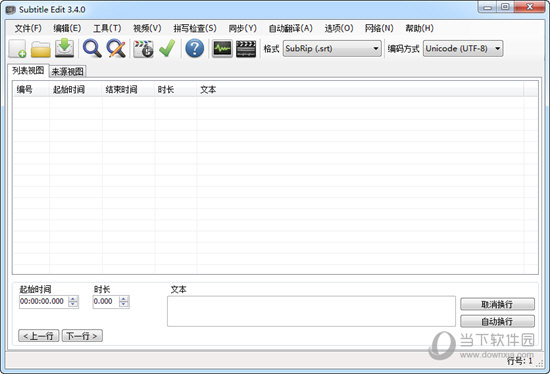The height and width of the screenshot is (374, 550).
Task: Switch to 来源视图 tab
Action: click(67, 72)
